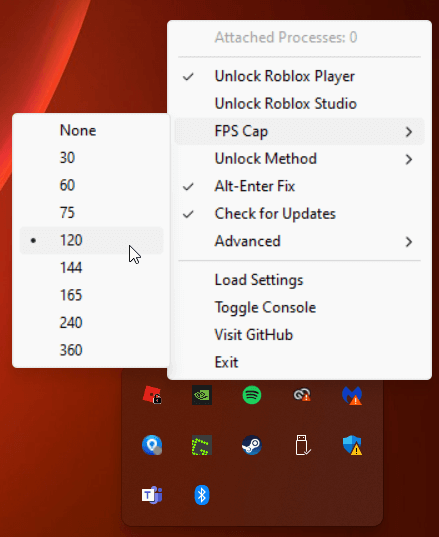Open Visit GitHub menu entry

[x=299, y=335]
